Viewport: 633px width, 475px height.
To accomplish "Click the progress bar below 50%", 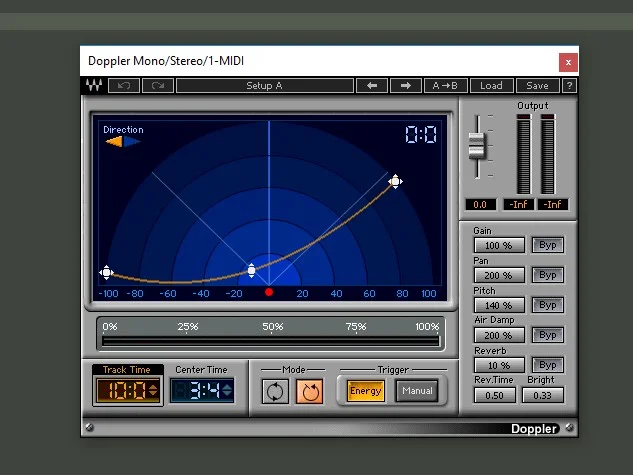I will coord(270,341).
